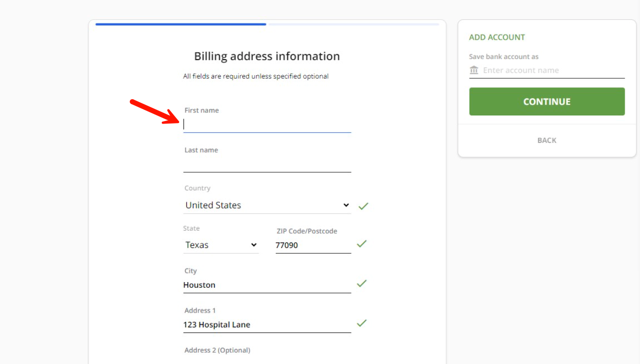Click the Save bank account as label

pyautogui.click(x=504, y=56)
